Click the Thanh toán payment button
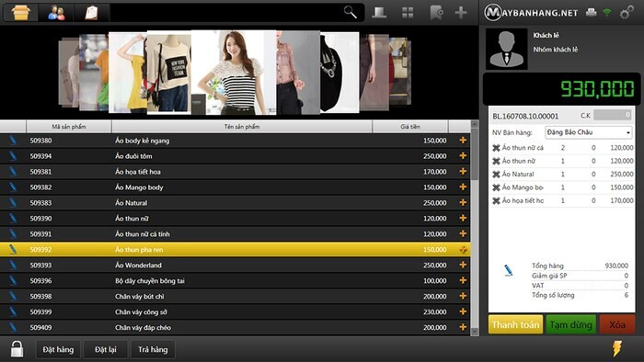Screen dimensions: 644x362 (x=515, y=324)
